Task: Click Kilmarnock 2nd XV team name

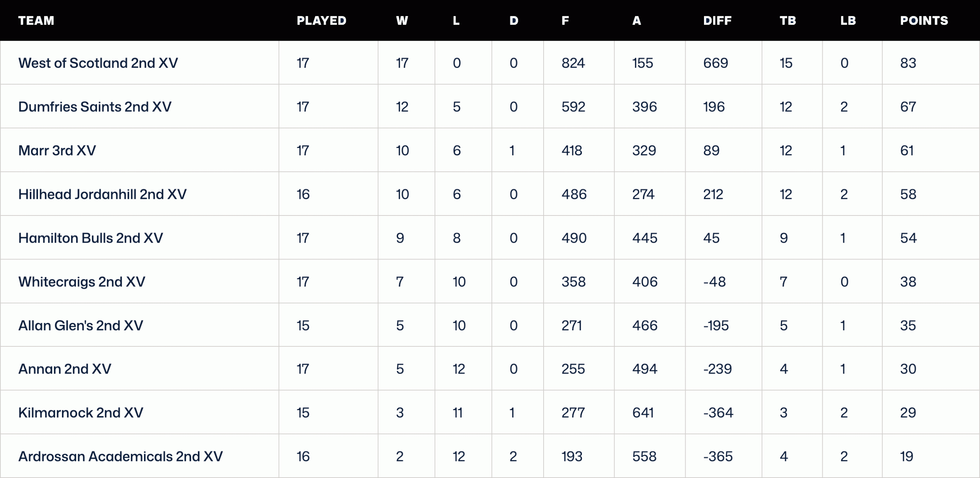Action: point(80,413)
